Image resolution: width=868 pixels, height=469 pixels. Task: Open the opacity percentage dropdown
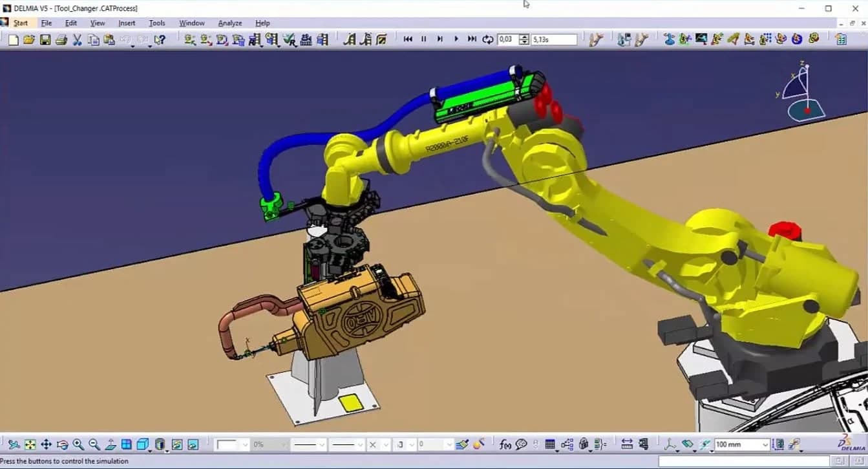point(283,445)
